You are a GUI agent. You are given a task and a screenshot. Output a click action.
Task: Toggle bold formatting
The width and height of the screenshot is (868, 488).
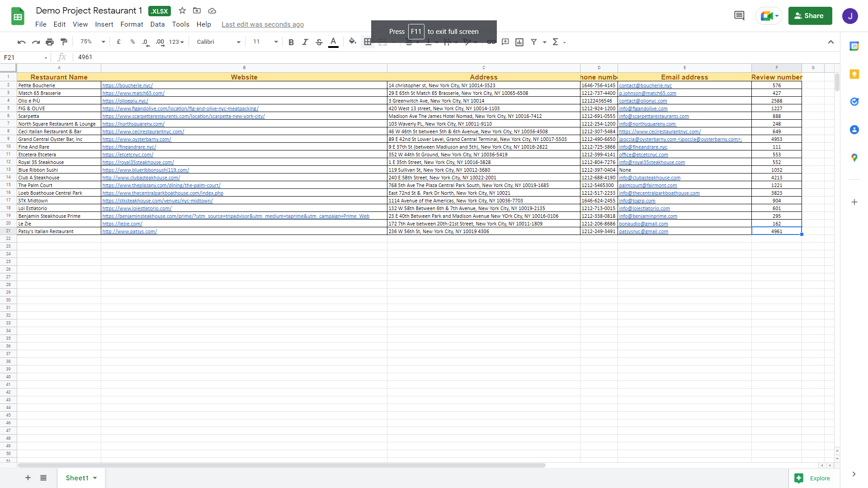291,42
